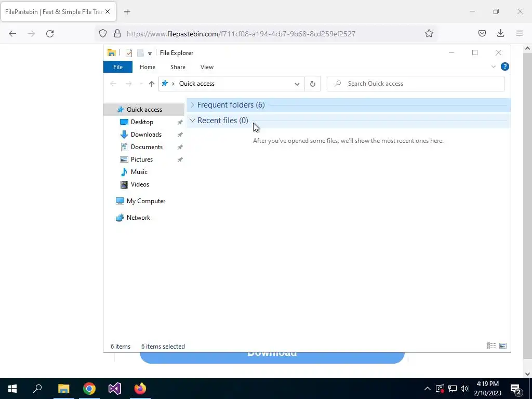Click the Download button on the web page
Viewport: 532px width, 399px height.
272,357
